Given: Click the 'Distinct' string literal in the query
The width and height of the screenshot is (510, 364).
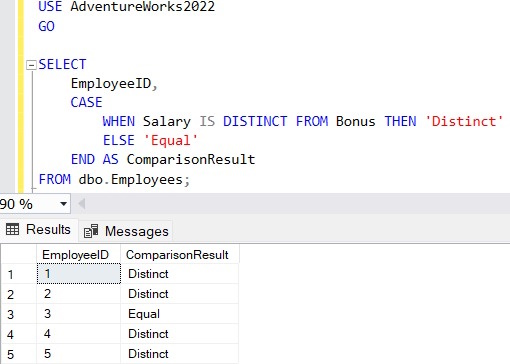Looking at the screenshot, I should click(x=464, y=121).
